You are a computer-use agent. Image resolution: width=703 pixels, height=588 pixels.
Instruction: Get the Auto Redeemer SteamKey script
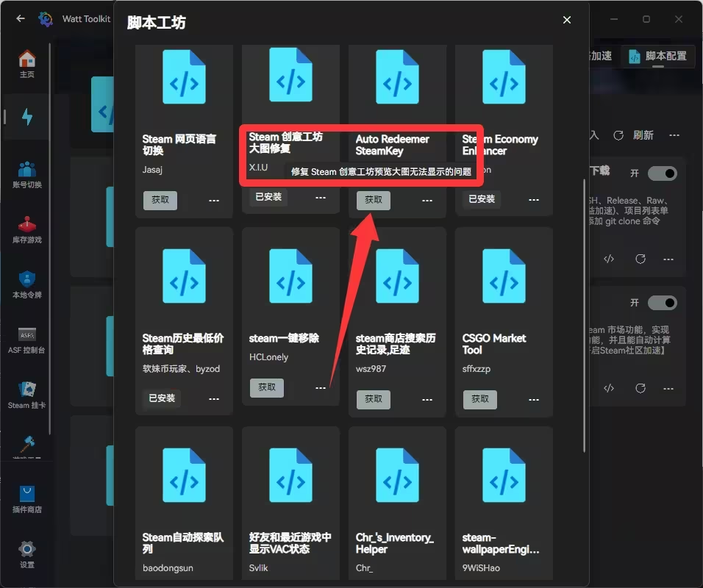[x=374, y=200]
